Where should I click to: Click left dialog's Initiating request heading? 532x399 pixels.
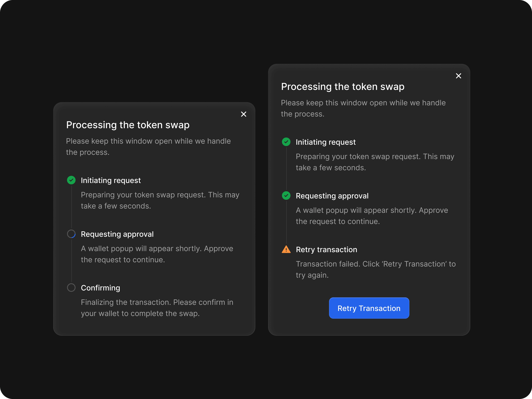coord(111,181)
